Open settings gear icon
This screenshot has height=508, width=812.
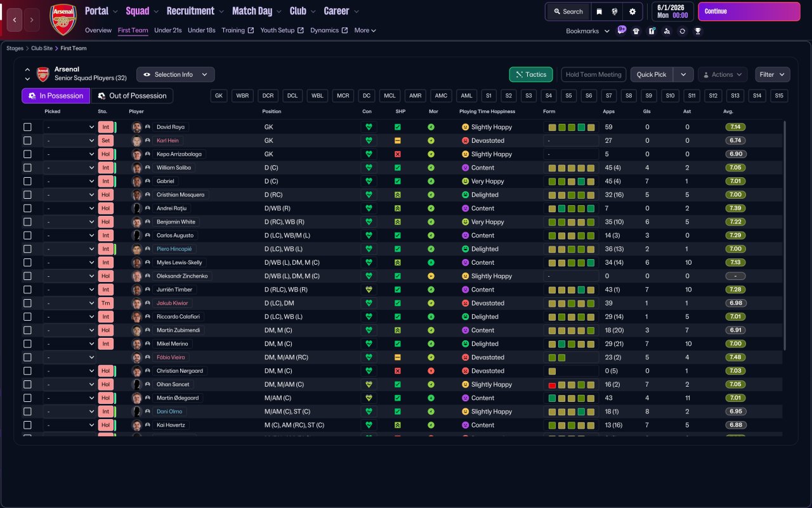pos(632,11)
